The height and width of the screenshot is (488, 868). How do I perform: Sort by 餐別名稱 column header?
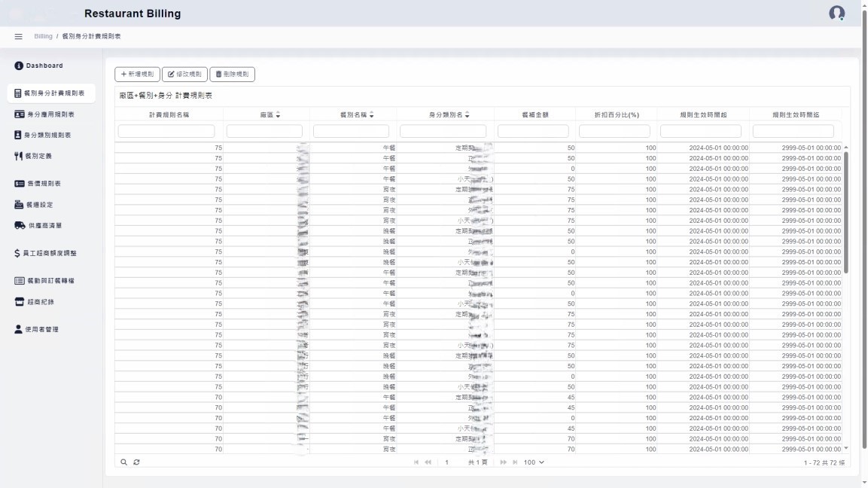(x=356, y=114)
